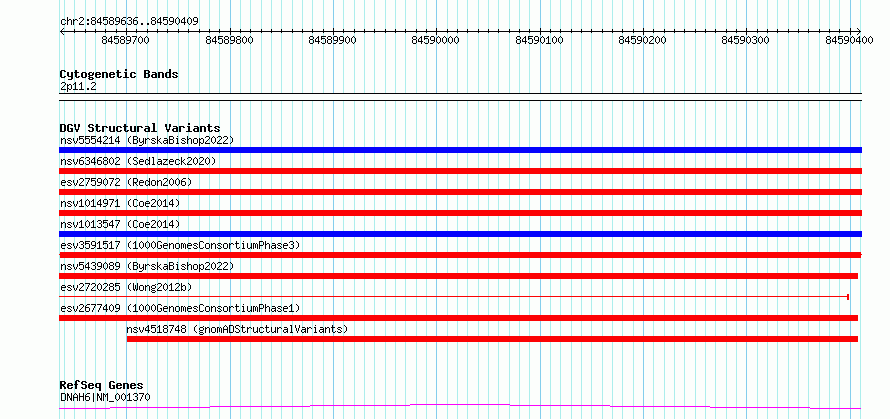Open variant nsv5554214 (ByrskaBishop2022) label
The width and height of the screenshot is (890, 419).
[147, 140]
